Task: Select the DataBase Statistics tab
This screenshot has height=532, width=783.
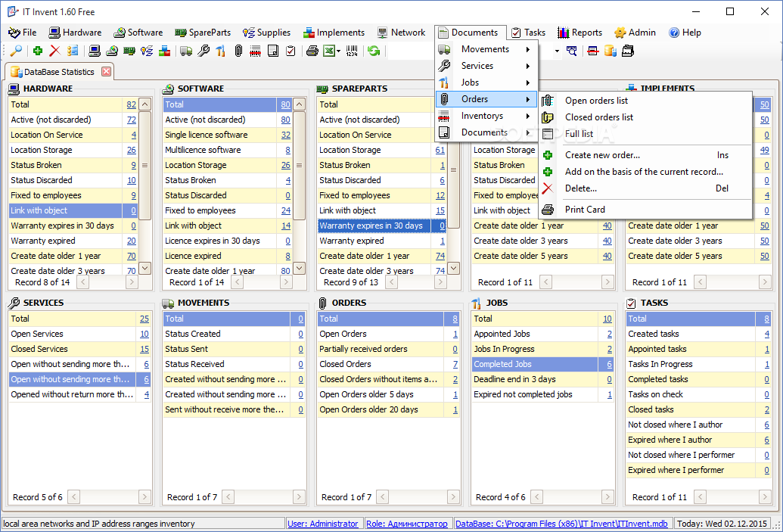Action: coord(59,71)
